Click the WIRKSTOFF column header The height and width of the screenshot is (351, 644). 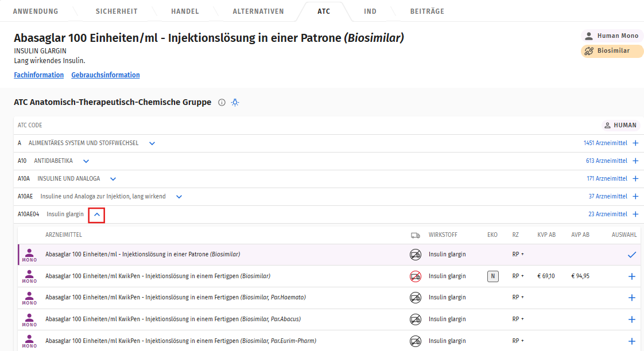443,235
